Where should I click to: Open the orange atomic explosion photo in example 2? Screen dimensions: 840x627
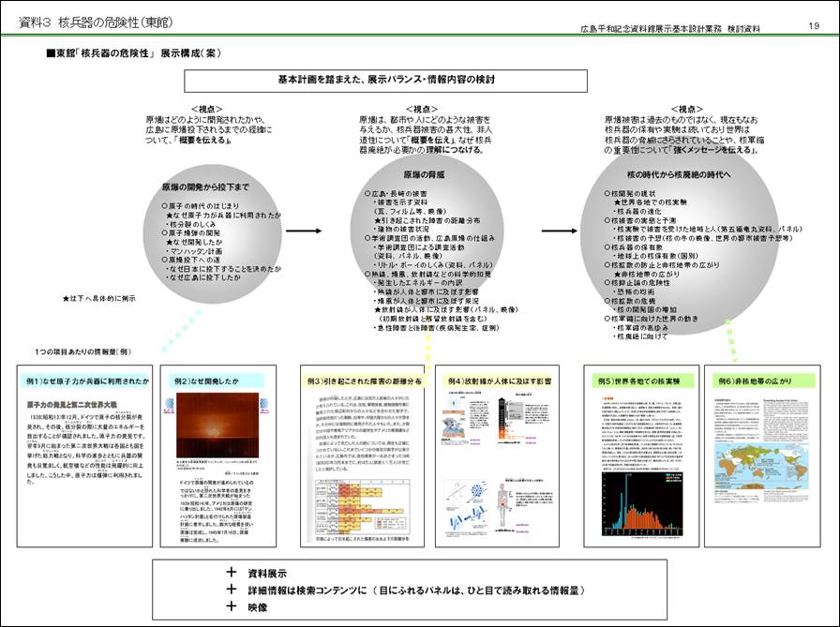click(218, 425)
